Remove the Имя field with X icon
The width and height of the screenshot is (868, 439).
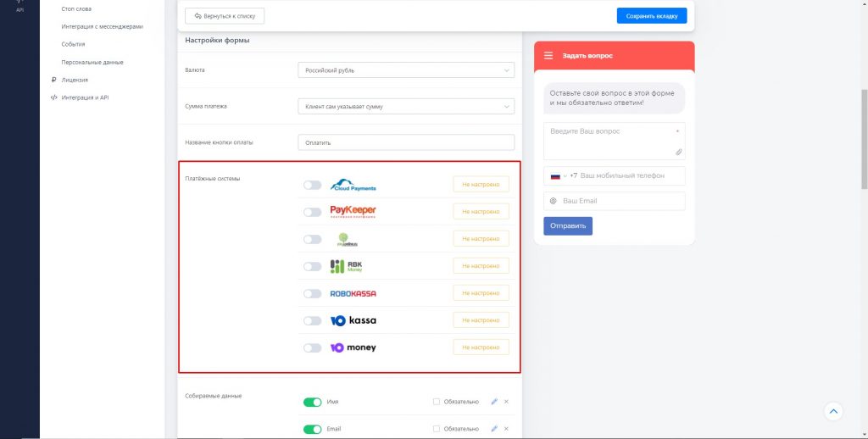coord(507,402)
